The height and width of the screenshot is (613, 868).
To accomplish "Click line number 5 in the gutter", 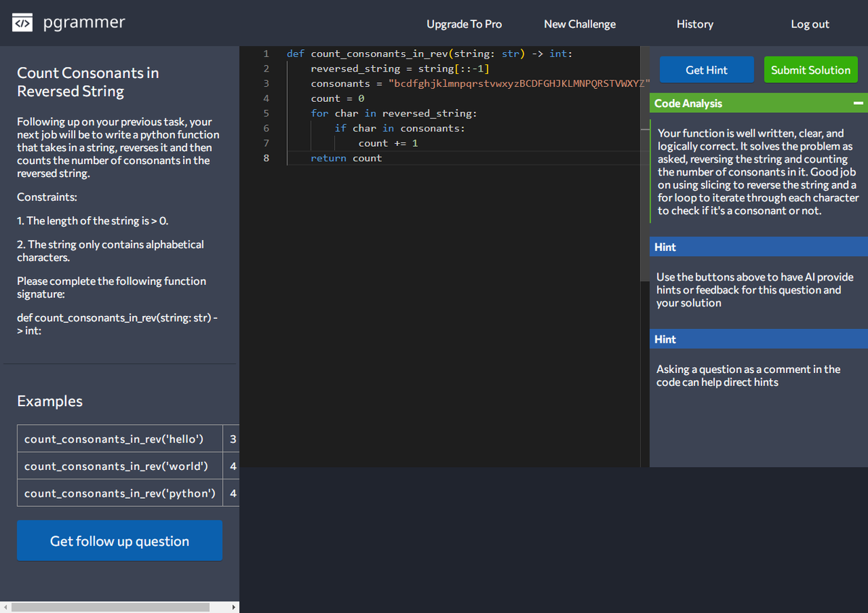I will click(266, 113).
